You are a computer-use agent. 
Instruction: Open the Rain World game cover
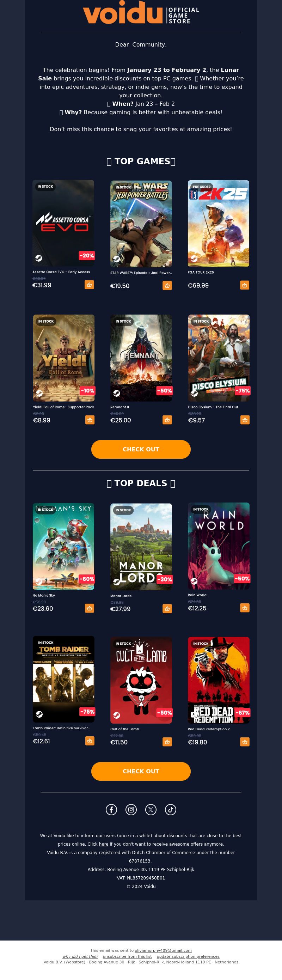pos(219,546)
